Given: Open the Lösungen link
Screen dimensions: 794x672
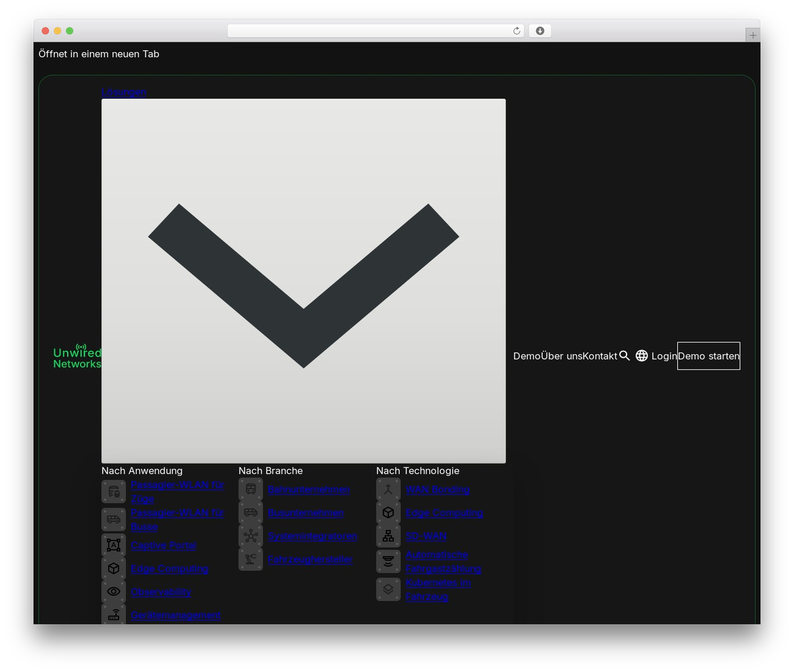Looking at the screenshot, I should [124, 92].
